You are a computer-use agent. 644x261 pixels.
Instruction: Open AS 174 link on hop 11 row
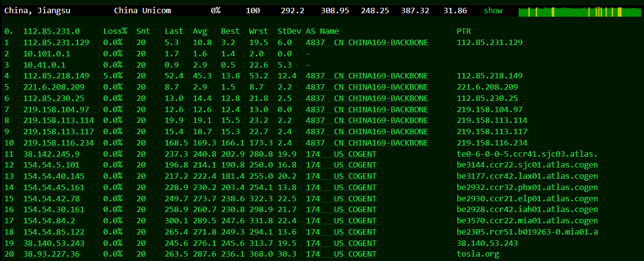point(313,154)
